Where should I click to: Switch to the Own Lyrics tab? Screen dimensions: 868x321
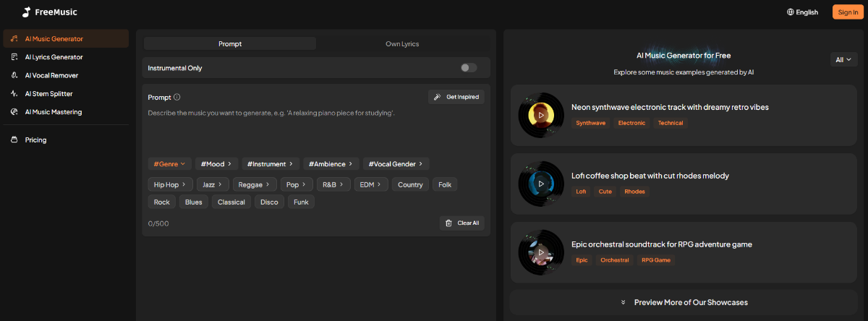pyautogui.click(x=402, y=44)
